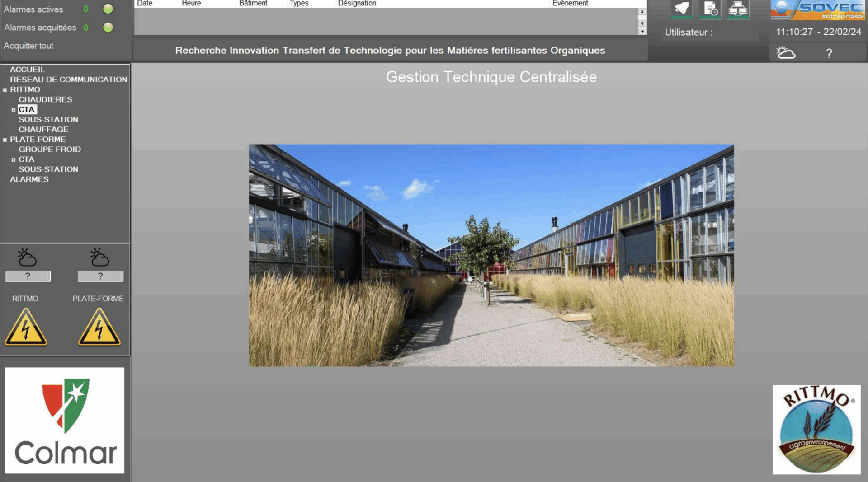This screenshot has width=868, height=482.
Task: Expand the CTA node under PLATE FORME
Action: [x=14, y=160]
